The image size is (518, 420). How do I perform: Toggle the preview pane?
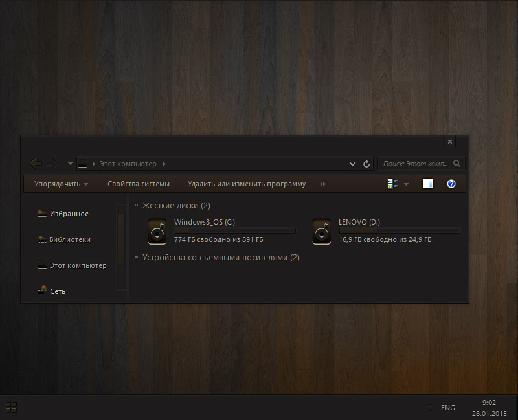(x=428, y=184)
